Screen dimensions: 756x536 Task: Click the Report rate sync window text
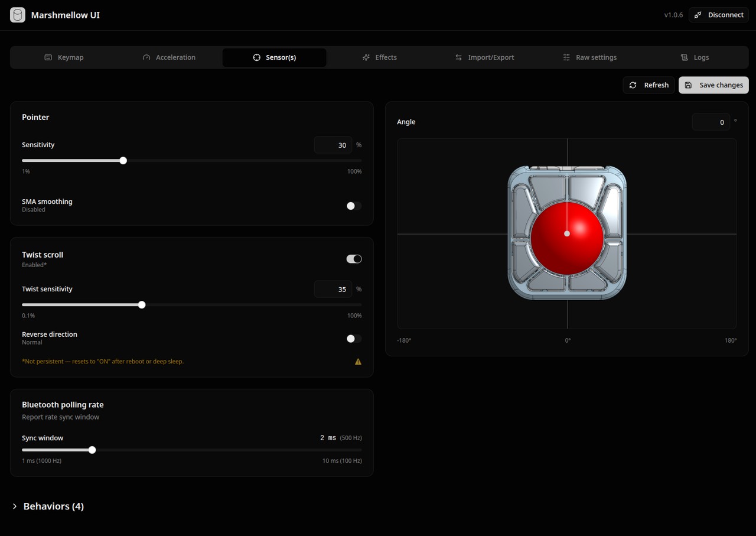(60, 417)
